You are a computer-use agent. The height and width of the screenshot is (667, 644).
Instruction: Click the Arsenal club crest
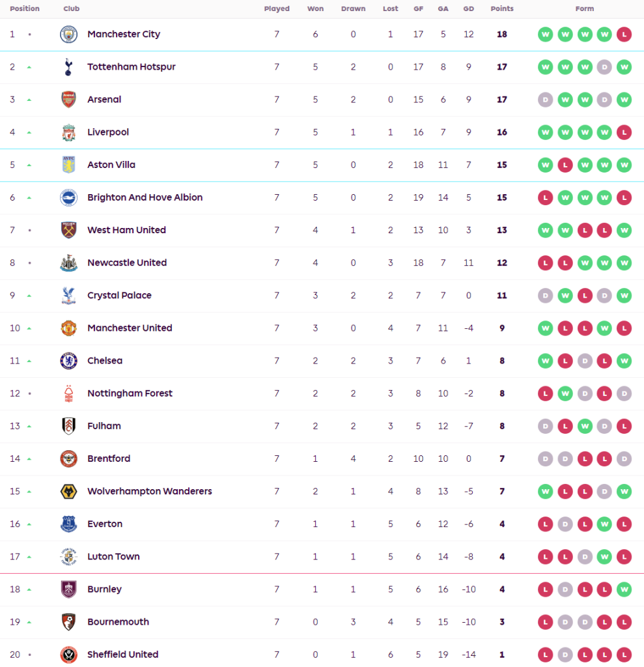68,100
